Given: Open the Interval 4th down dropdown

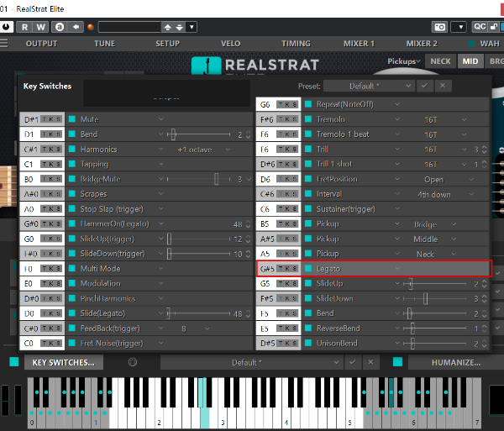Looking at the screenshot, I should click(x=445, y=194).
